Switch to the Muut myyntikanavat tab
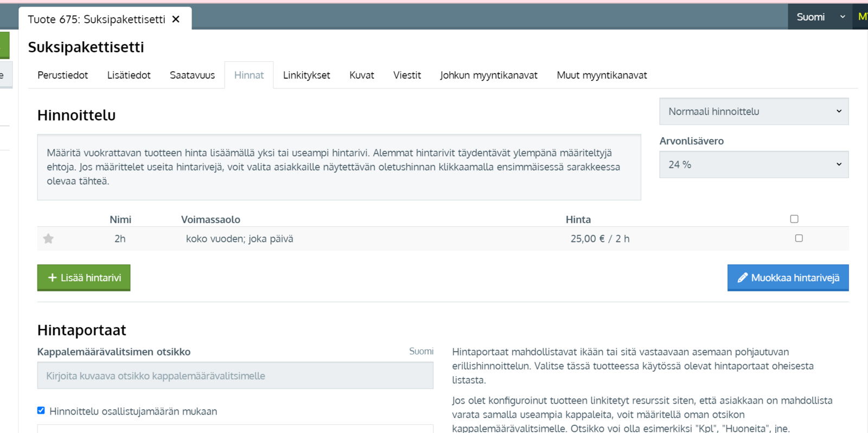Viewport: 868px width, 433px height. coord(602,75)
